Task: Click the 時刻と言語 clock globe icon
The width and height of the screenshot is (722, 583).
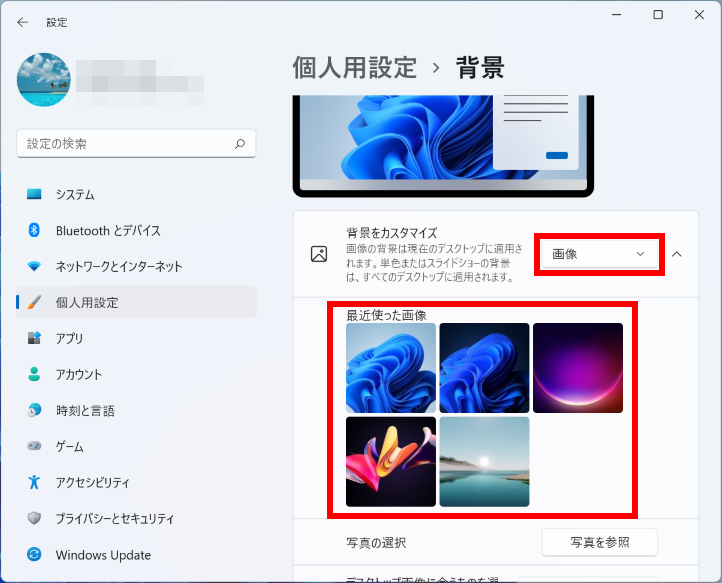Action: point(34,410)
